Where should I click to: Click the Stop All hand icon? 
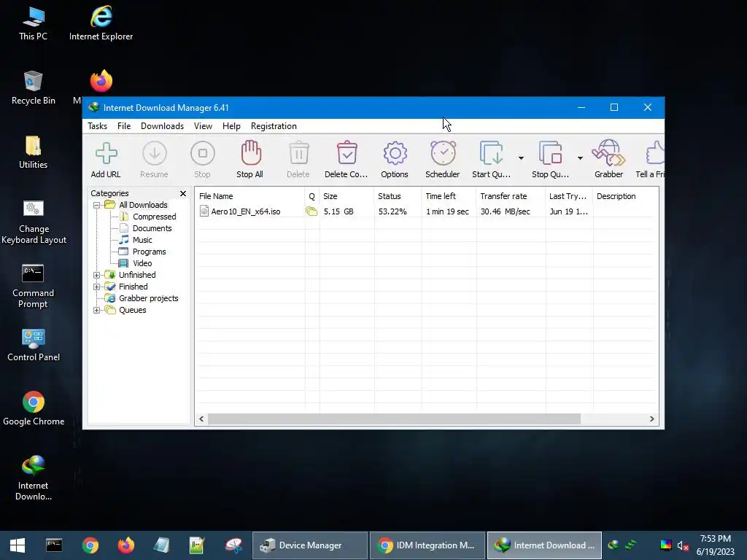click(x=251, y=153)
